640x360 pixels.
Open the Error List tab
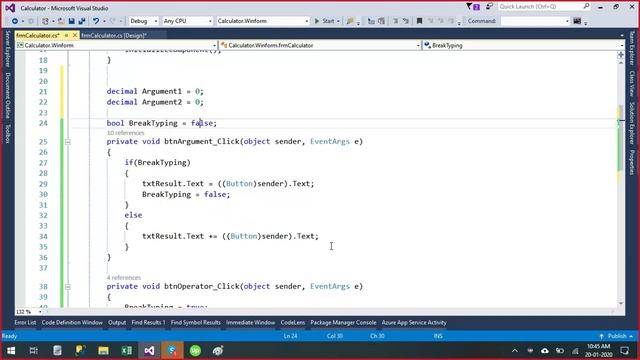pos(25,322)
